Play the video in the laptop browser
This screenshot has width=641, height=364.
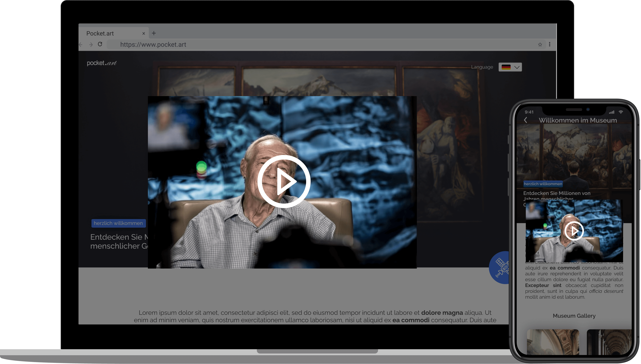pos(284,182)
